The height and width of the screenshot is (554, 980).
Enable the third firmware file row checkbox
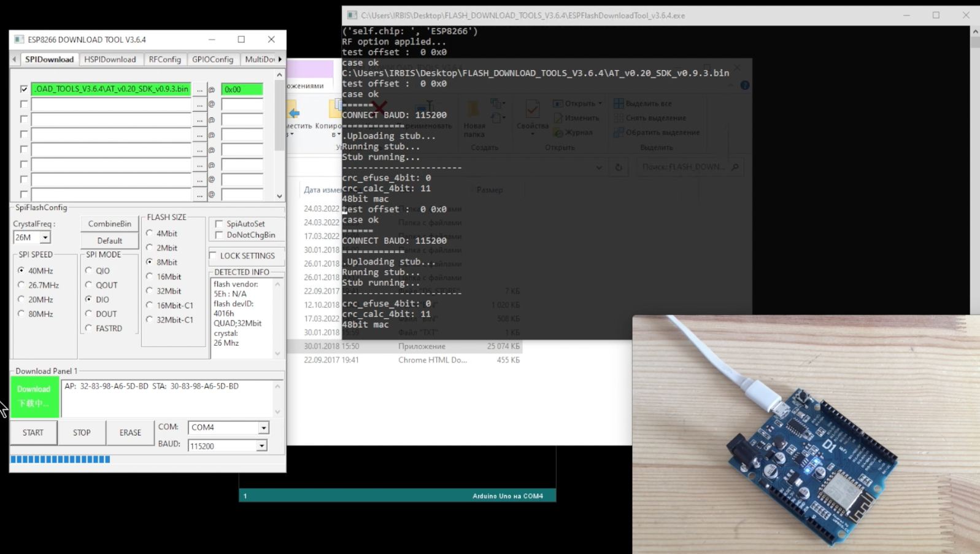point(24,119)
